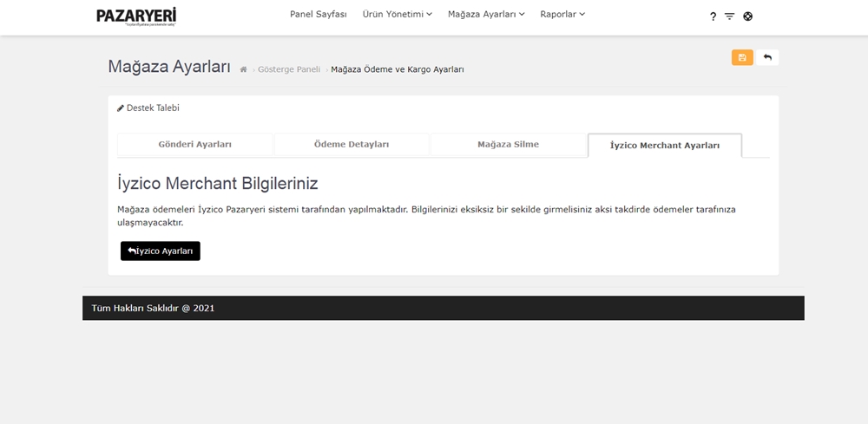
Task: Click the lifebuoy support icon
Action: click(748, 16)
